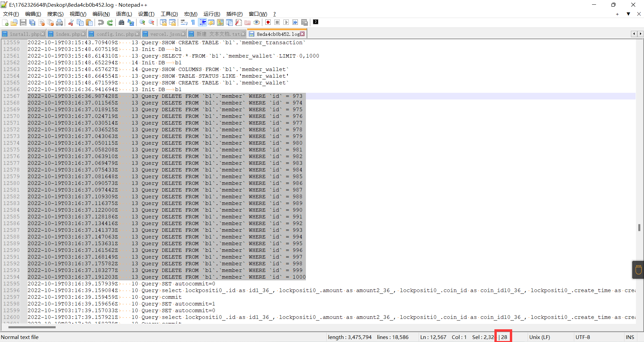The height and width of the screenshot is (342, 644).
Task: Create a new file with toolbar icon
Action: coord(5,22)
